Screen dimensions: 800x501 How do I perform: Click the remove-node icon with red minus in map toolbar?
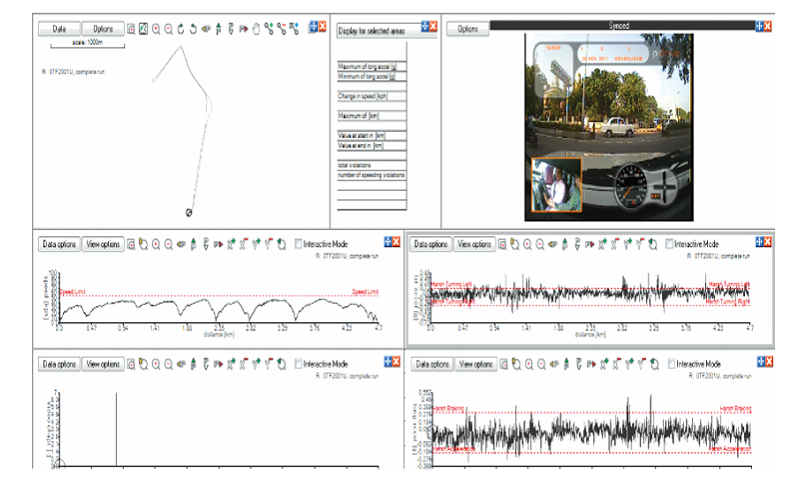pos(282,29)
